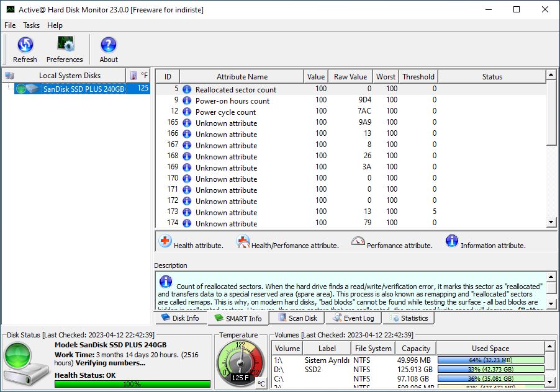Click the SMART table scroll up arrow

551,74
